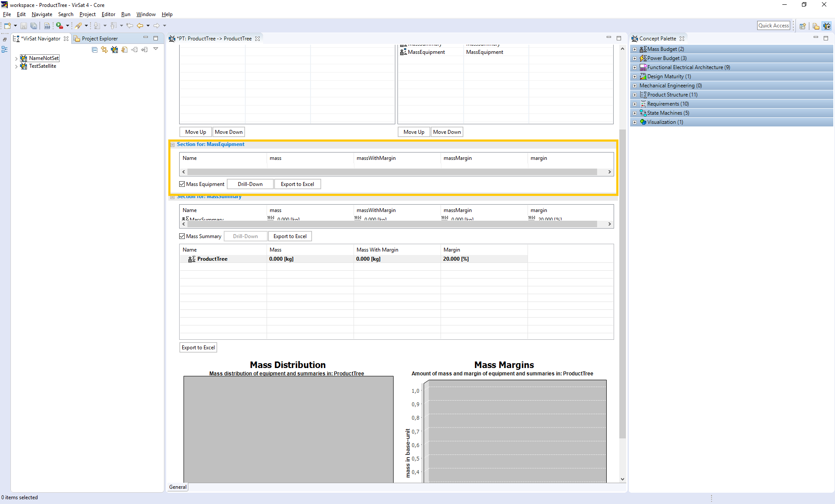The image size is (835, 504).
Task: Collapse Section for MassEquipment
Action: [172, 145]
